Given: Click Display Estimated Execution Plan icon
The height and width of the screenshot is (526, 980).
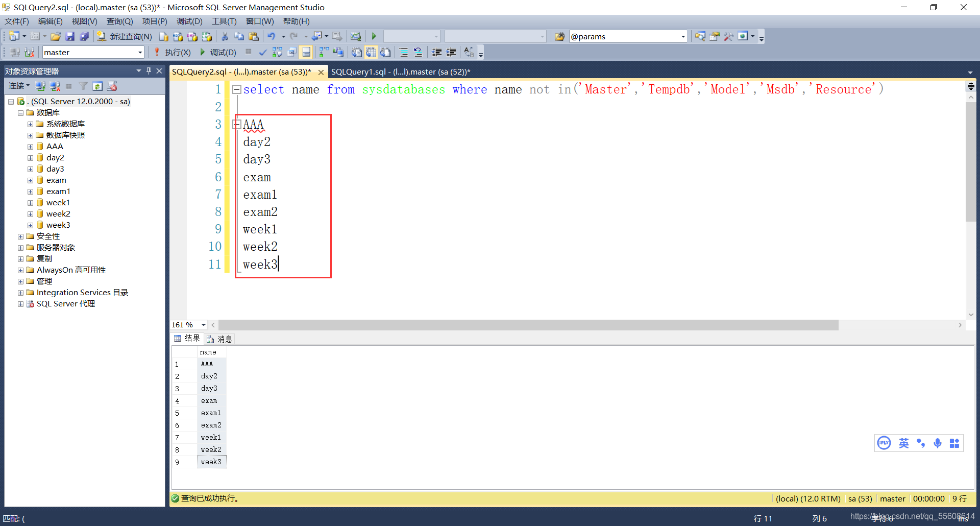Looking at the screenshot, I should pyautogui.click(x=277, y=52).
